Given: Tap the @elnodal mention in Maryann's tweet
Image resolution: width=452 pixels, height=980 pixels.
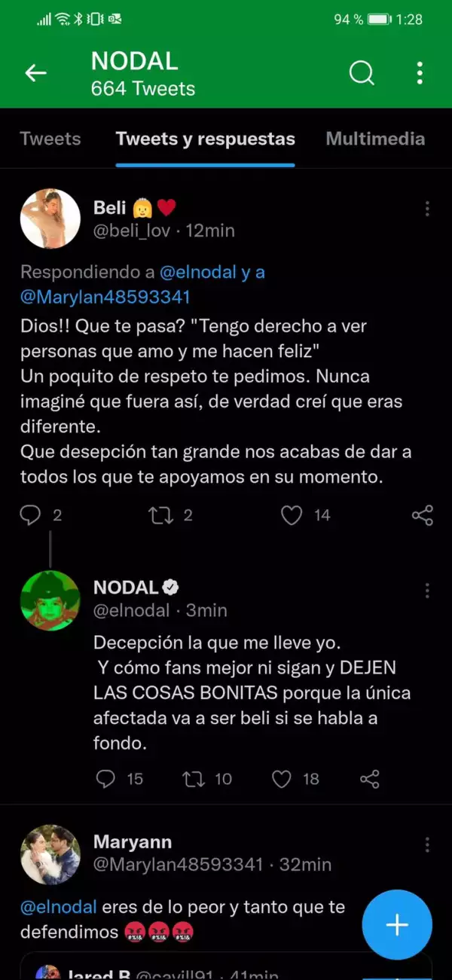Looking at the screenshot, I should (59, 906).
